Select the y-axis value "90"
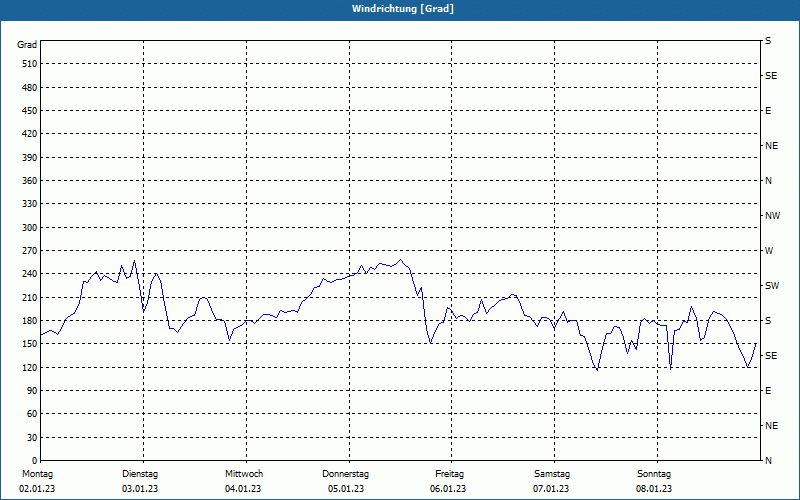This screenshot has width=800, height=500. click(x=32, y=391)
